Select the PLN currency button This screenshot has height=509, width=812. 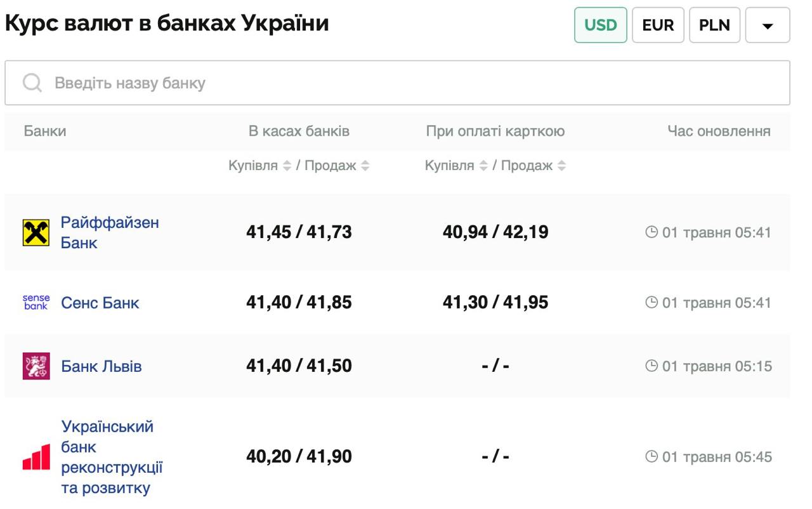715,25
